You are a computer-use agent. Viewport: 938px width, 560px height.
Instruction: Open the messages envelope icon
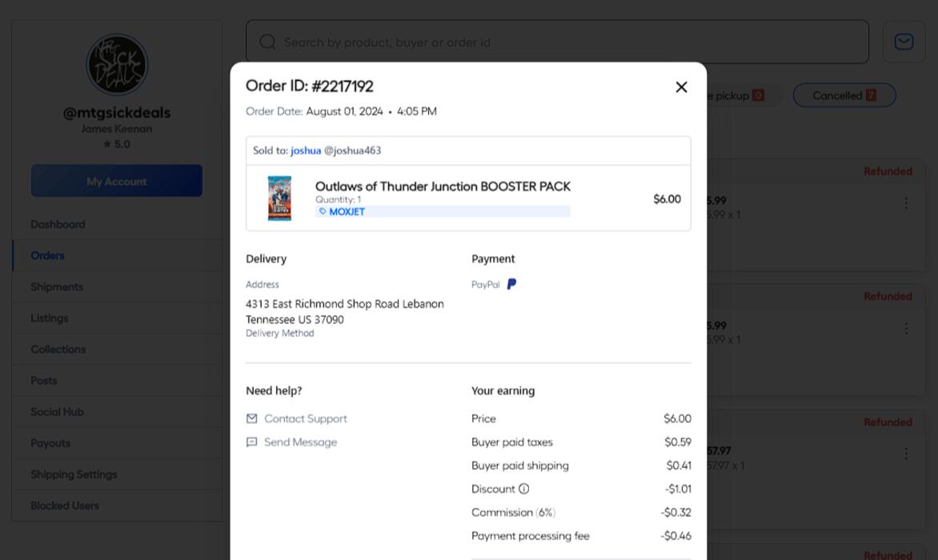click(x=904, y=42)
